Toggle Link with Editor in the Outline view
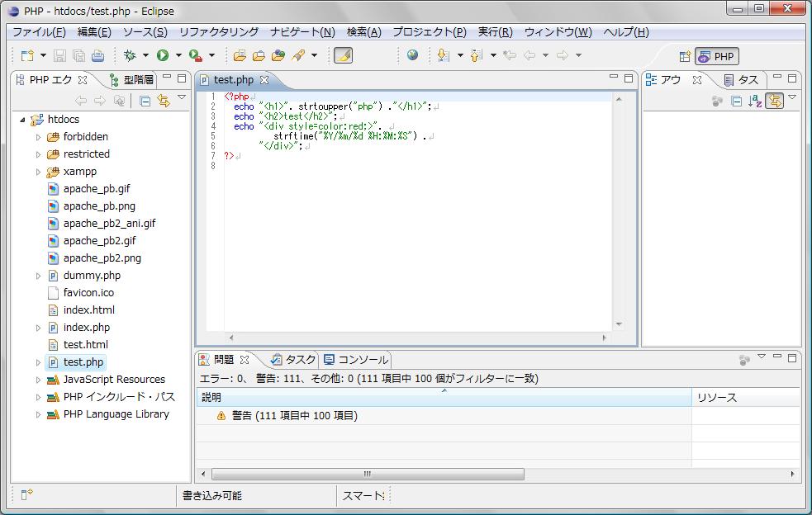The width and height of the screenshot is (812, 515). [x=775, y=100]
